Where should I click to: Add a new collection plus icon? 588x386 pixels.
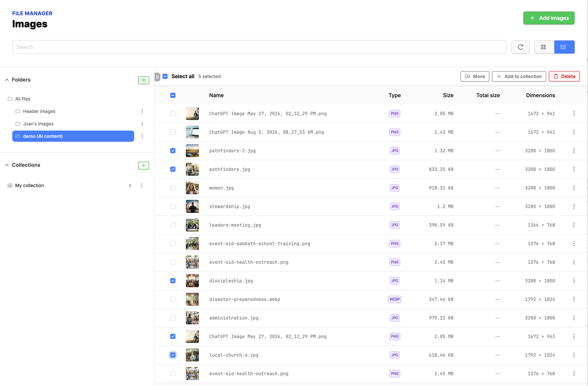(143, 165)
